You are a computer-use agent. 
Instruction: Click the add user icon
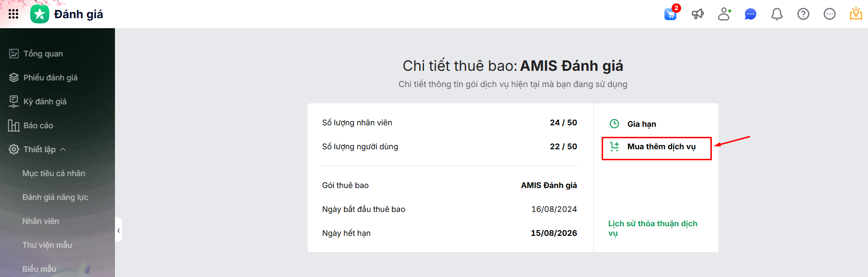pos(724,14)
